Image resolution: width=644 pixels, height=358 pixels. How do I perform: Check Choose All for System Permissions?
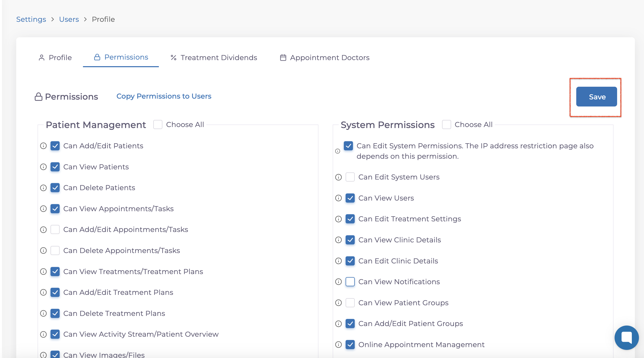coord(446,124)
